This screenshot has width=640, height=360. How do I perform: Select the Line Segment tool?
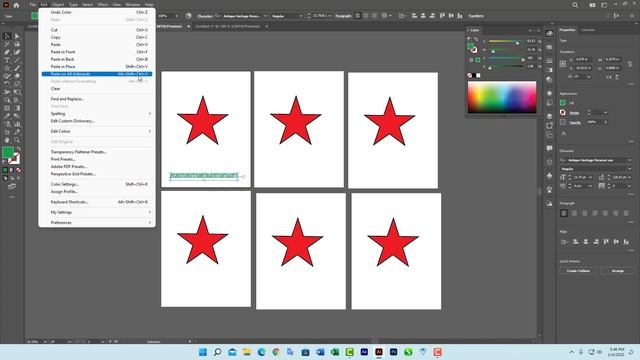coord(17,60)
